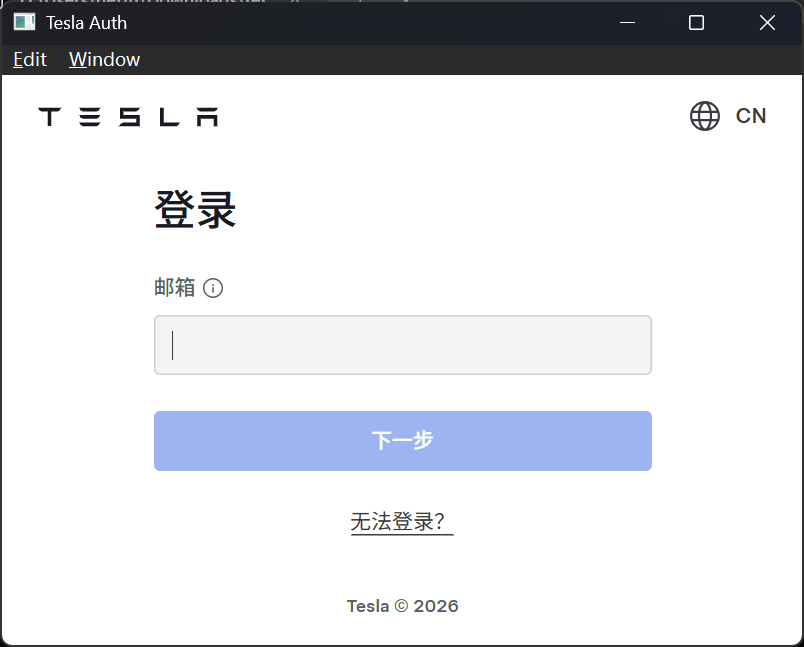The image size is (804, 647).
Task: Click the Tesla © 2026 footer text
Action: [403, 606]
